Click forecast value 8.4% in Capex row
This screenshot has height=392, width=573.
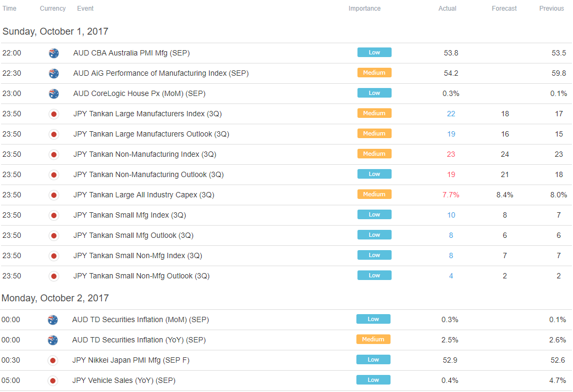pos(505,195)
